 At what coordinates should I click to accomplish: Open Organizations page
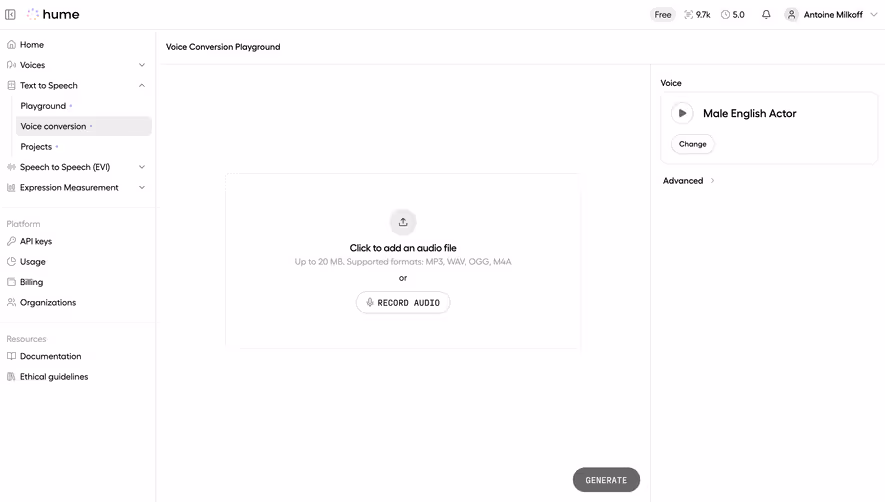pos(48,302)
